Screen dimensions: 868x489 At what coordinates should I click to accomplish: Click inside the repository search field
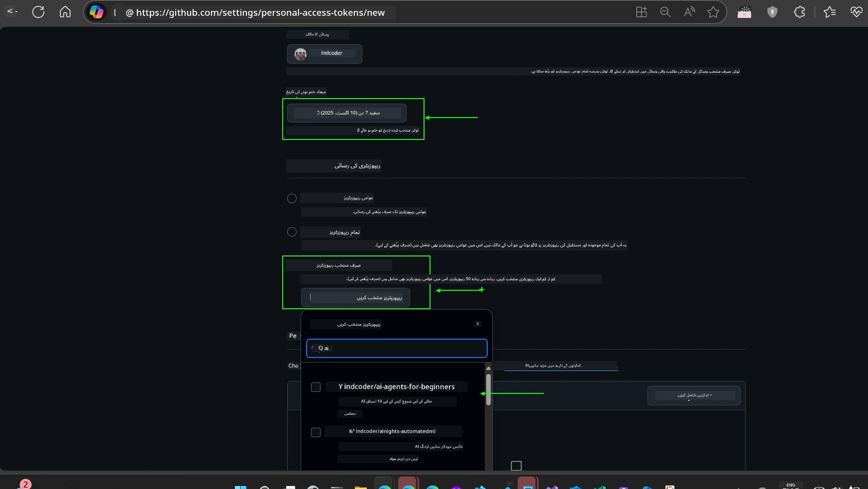point(396,348)
